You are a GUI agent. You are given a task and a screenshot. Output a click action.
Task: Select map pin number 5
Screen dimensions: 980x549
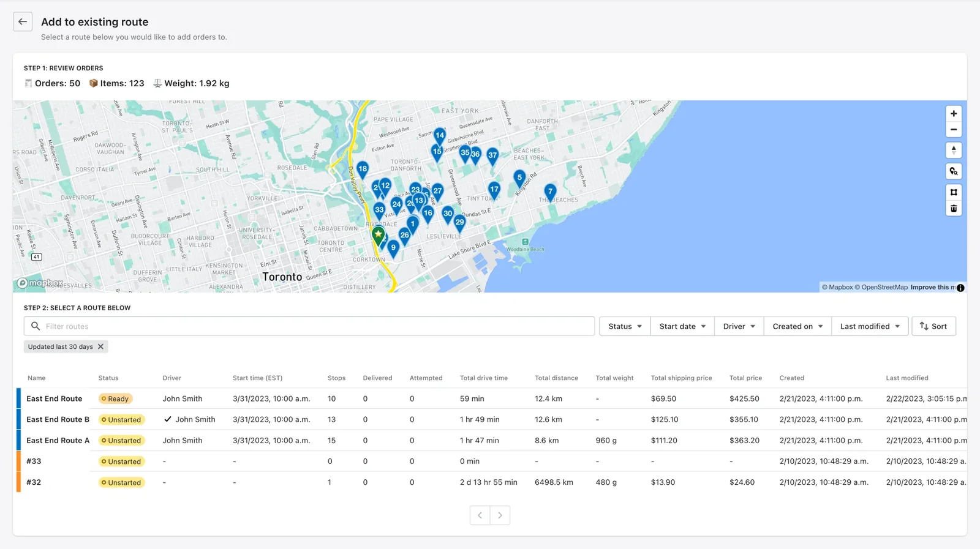pyautogui.click(x=519, y=179)
